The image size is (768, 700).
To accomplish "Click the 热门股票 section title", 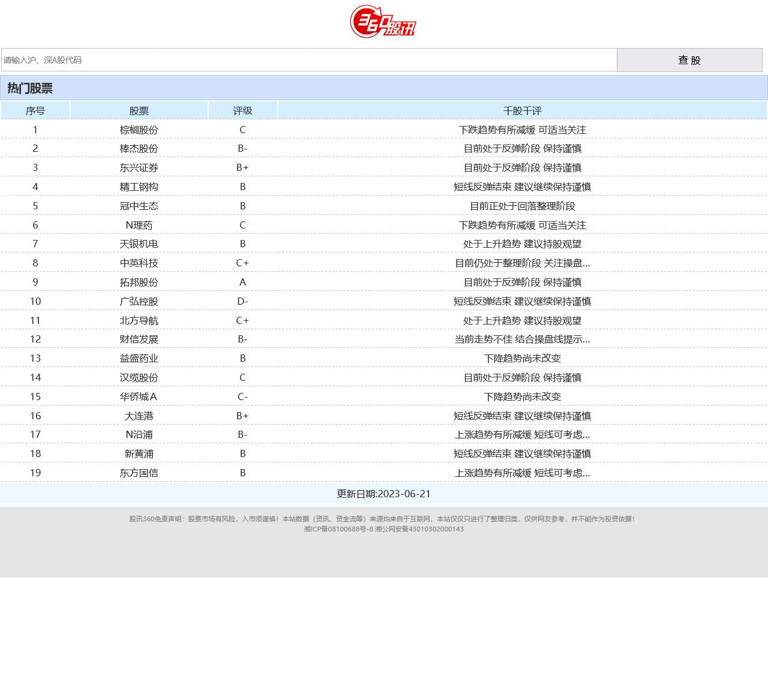I will (x=30, y=88).
